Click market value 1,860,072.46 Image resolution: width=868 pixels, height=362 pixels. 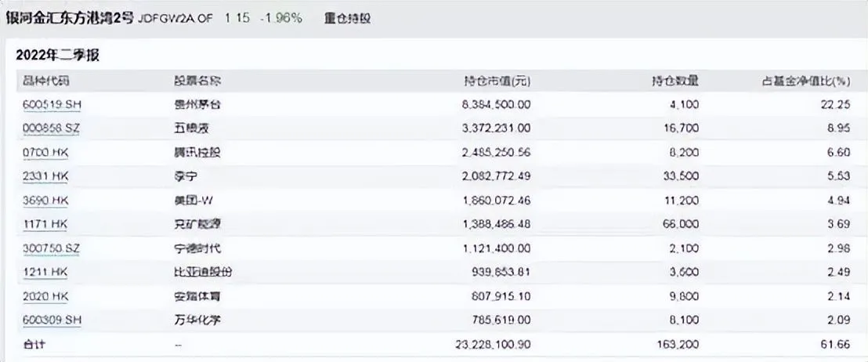coord(497,201)
